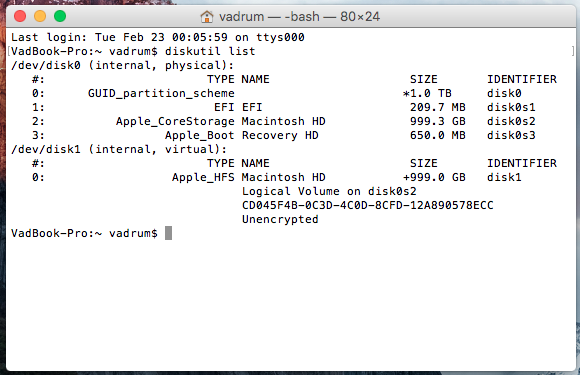The height and width of the screenshot is (375, 580).
Task: Click the window title 'vadrum — -bash — 80×24'
Action: 299,17
